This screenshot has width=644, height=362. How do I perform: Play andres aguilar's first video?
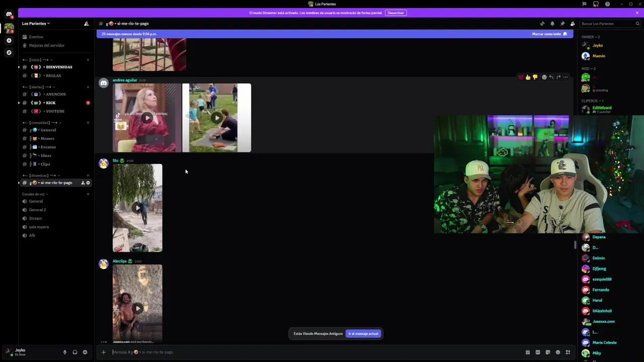pos(147,118)
